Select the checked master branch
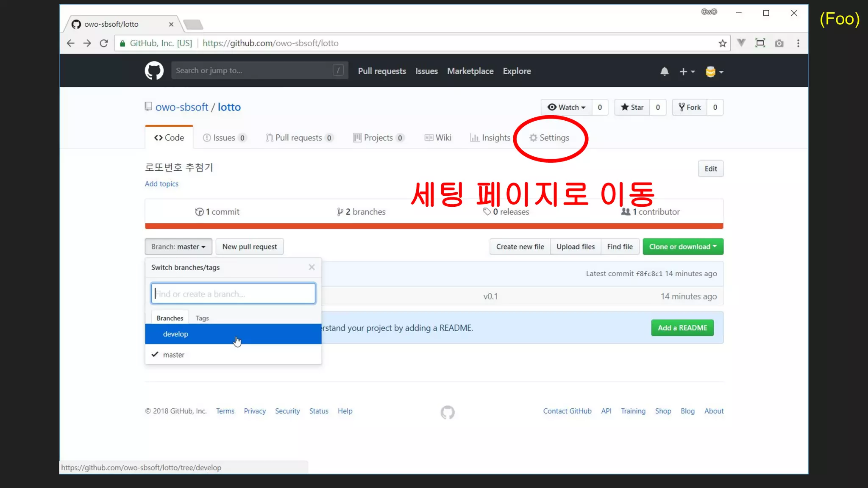This screenshot has height=488, width=868. point(233,355)
